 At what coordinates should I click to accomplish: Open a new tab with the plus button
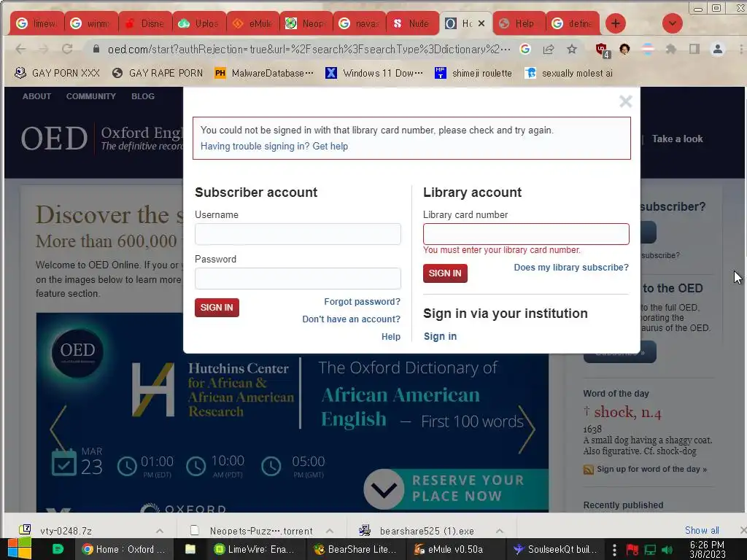[616, 23]
